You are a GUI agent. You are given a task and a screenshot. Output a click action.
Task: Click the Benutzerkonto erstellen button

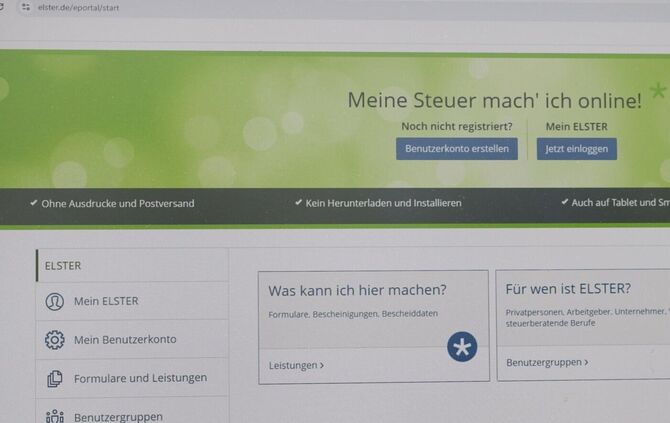click(x=457, y=149)
